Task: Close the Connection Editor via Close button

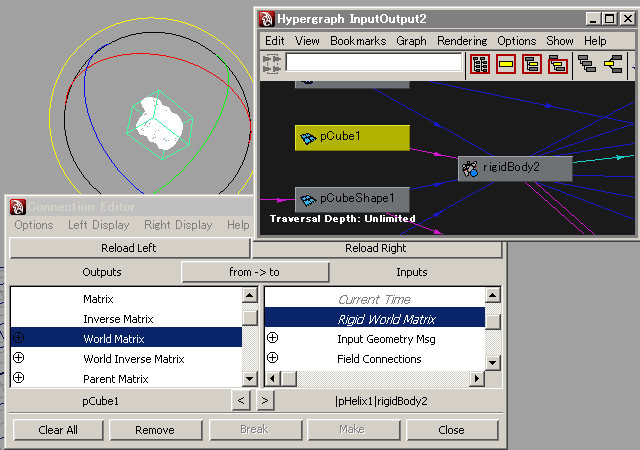Action: 452,430
